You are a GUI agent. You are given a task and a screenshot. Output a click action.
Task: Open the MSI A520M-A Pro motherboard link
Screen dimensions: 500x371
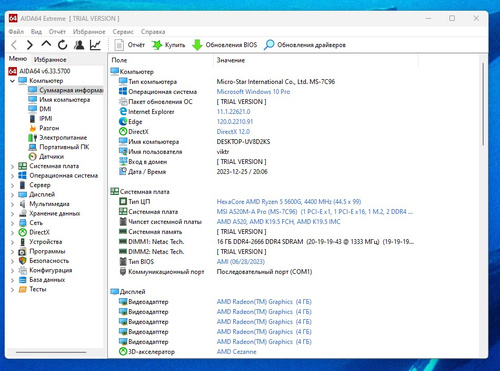click(x=315, y=212)
